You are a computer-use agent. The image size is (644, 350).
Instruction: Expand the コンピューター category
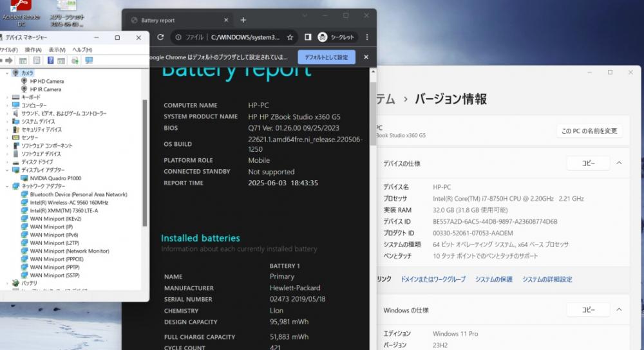(x=7, y=106)
